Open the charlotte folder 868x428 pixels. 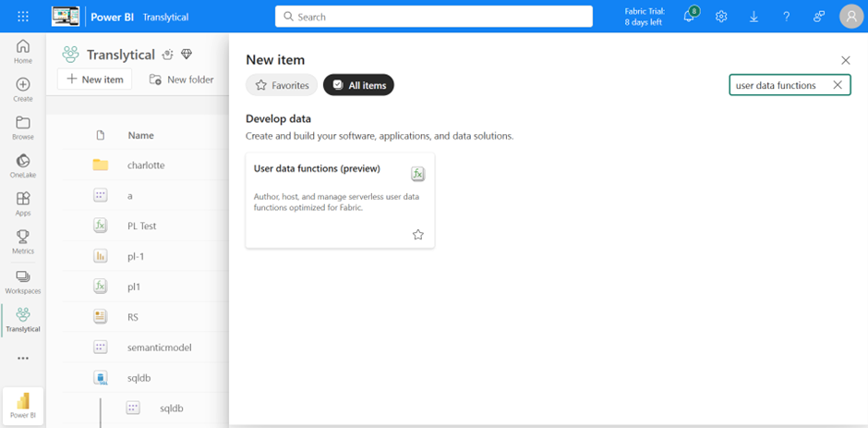coord(146,165)
